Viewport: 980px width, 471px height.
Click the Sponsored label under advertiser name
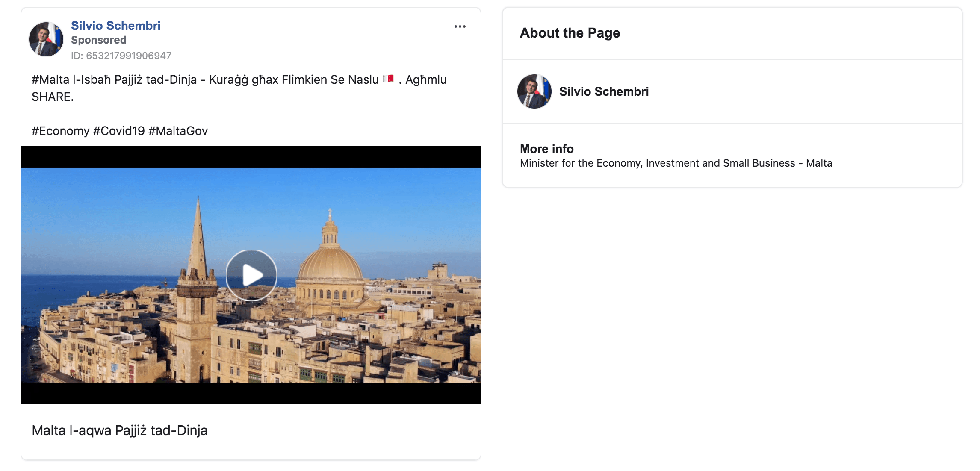click(x=98, y=40)
